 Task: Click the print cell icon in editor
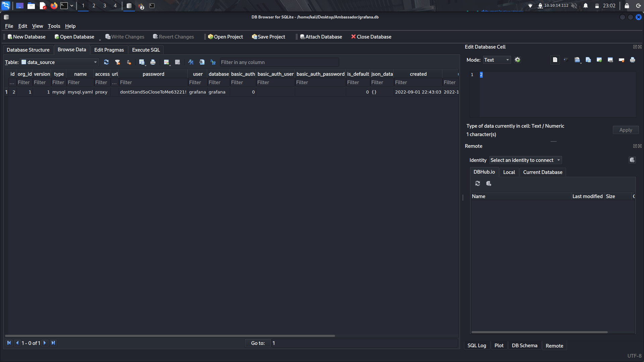pyautogui.click(x=632, y=60)
